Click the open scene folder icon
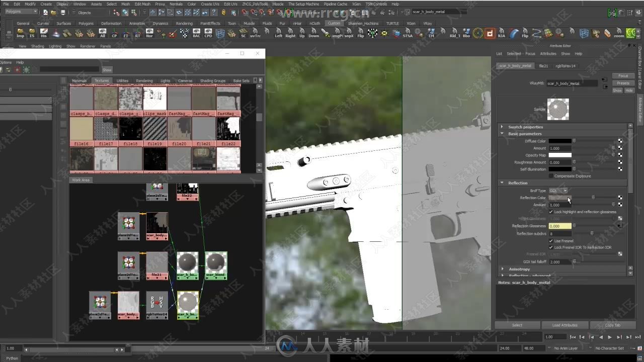The height and width of the screenshot is (362, 644). 54,12
